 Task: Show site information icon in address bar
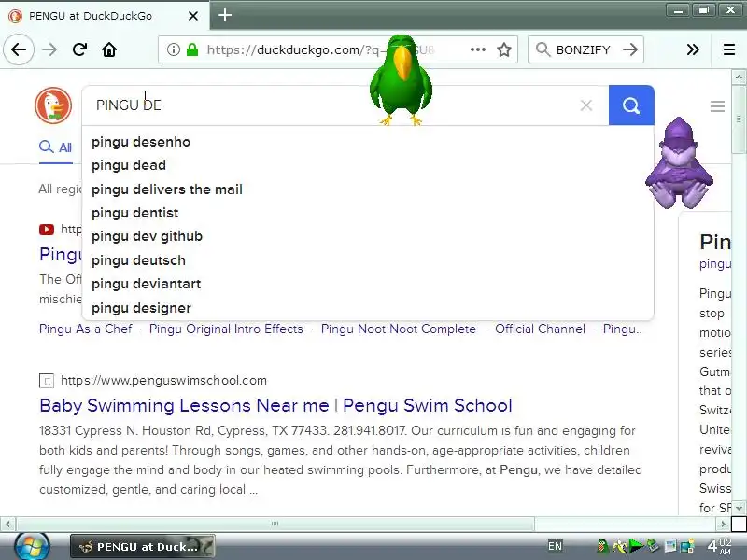174,49
